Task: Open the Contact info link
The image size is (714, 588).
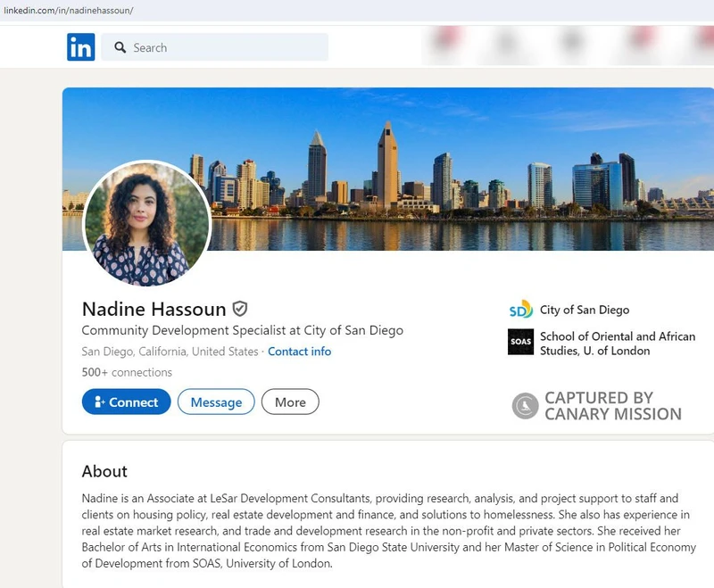Action: (299, 352)
